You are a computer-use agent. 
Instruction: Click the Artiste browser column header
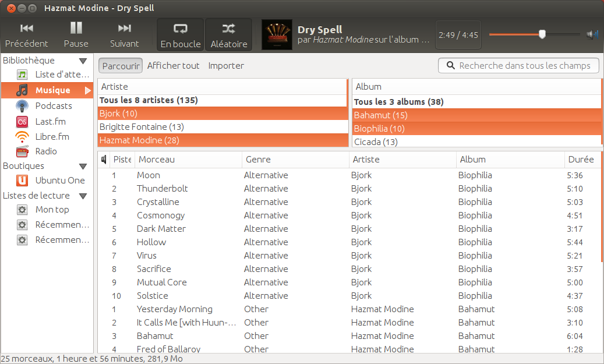point(222,87)
